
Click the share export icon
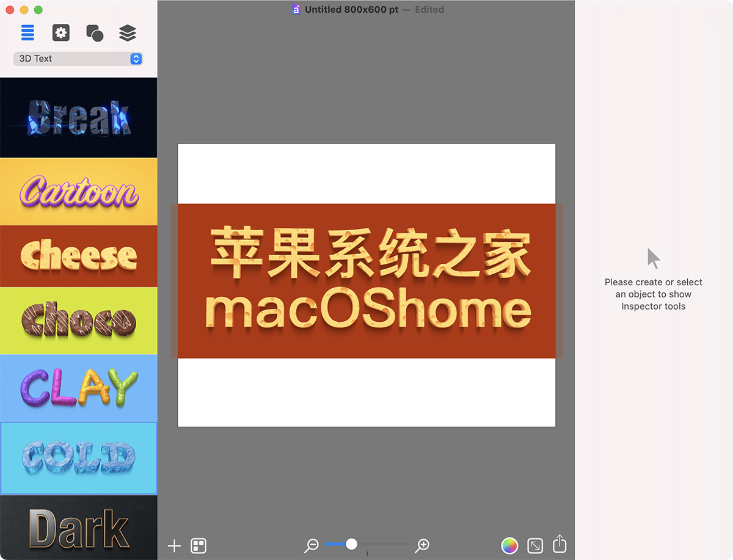coord(560,544)
